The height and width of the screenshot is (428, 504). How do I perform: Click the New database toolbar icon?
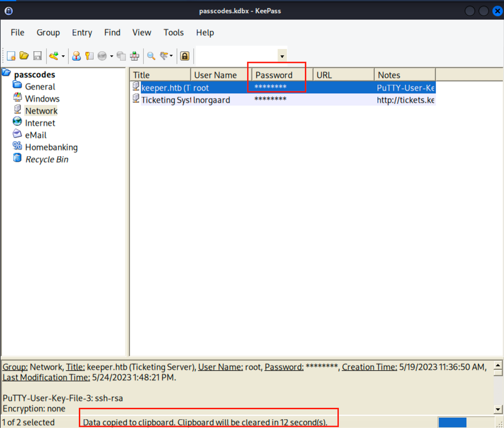pos(11,56)
